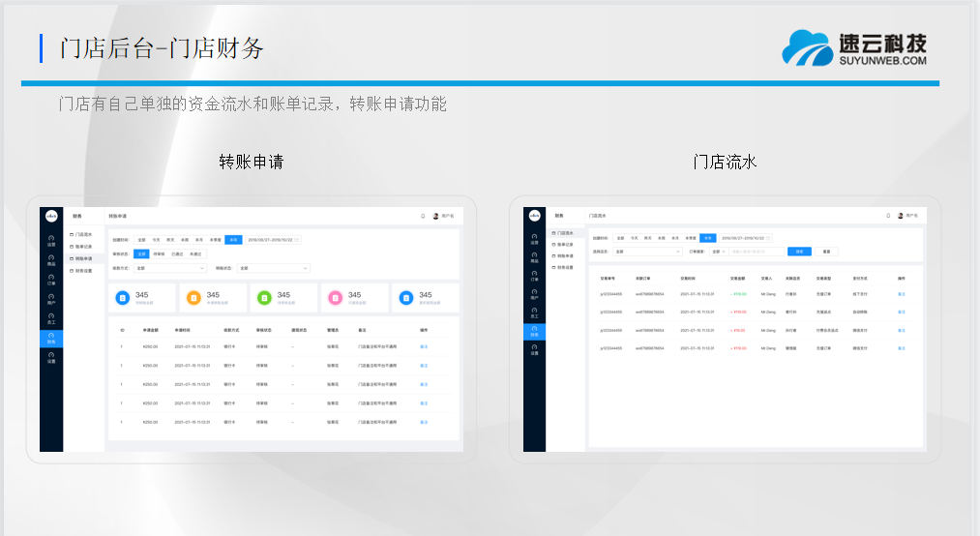The width and height of the screenshot is (980, 536).
Task: Click the green stat card icon
Action: (264, 298)
